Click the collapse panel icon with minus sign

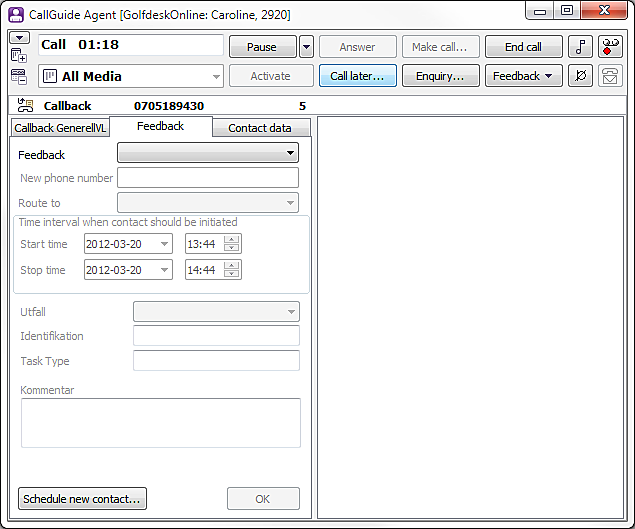[x=19, y=76]
